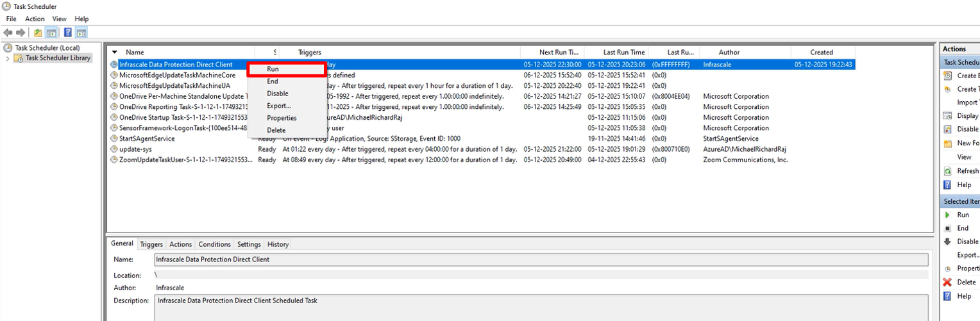Viewport: 980px width, 321px height.
Task: Open the Action menu in menu bar
Action: (35, 19)
